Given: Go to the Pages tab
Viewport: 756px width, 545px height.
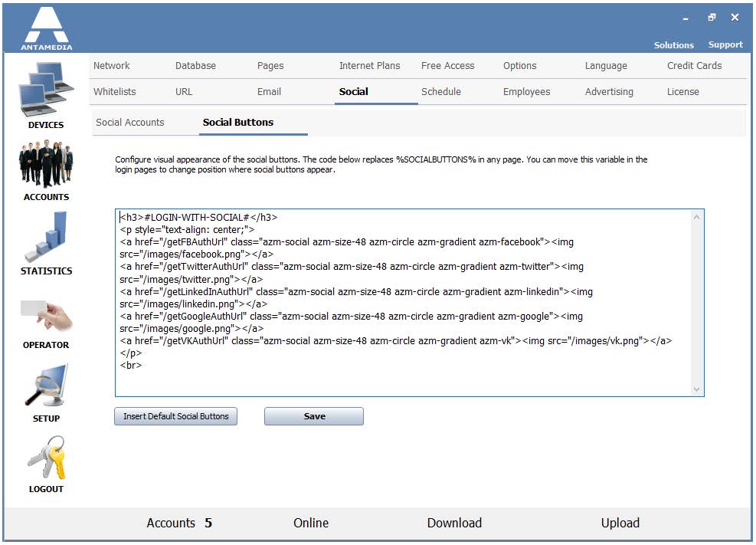Looking at the screenshot, I should click(x=270, y=66).
